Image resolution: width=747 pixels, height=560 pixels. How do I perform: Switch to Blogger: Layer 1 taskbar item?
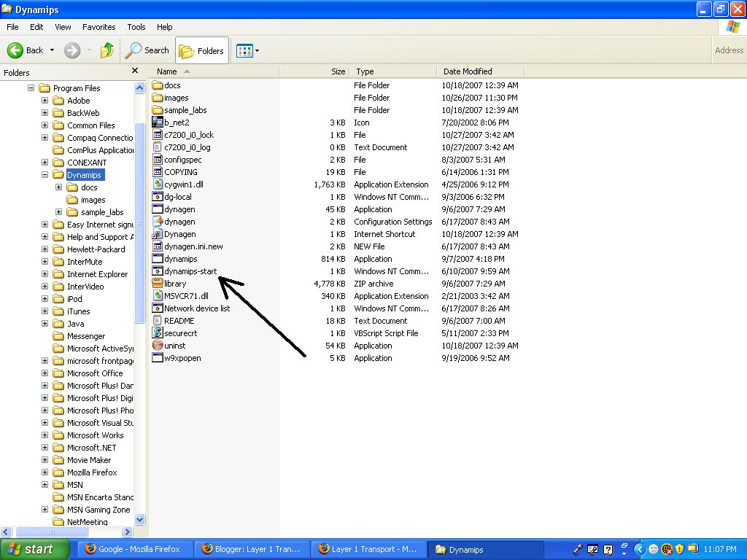pyautogui.click(x=252, y=549)
